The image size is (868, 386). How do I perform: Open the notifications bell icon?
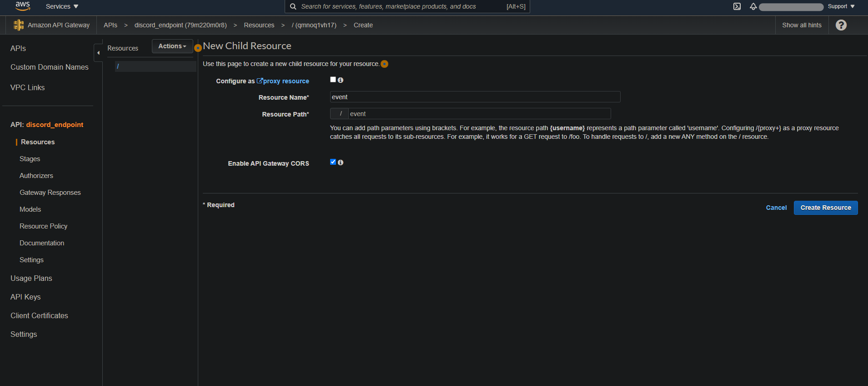point(753,6)
